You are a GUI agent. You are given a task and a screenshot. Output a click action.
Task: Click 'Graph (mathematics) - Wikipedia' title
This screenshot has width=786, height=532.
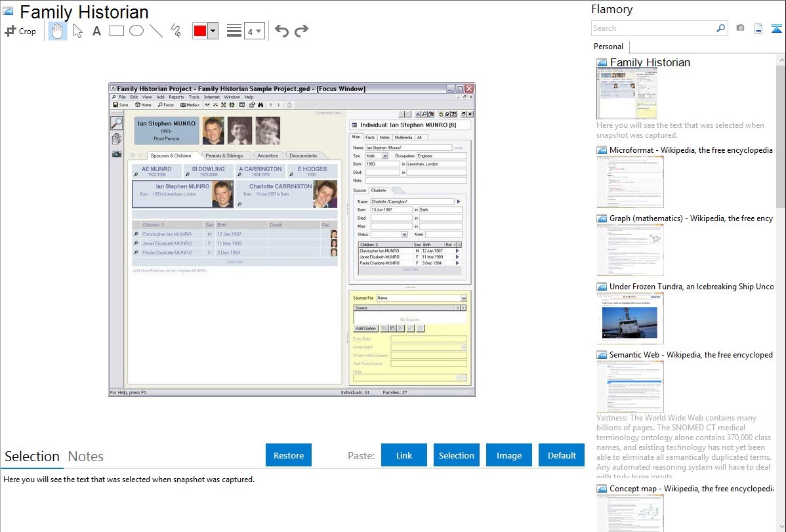691,218
